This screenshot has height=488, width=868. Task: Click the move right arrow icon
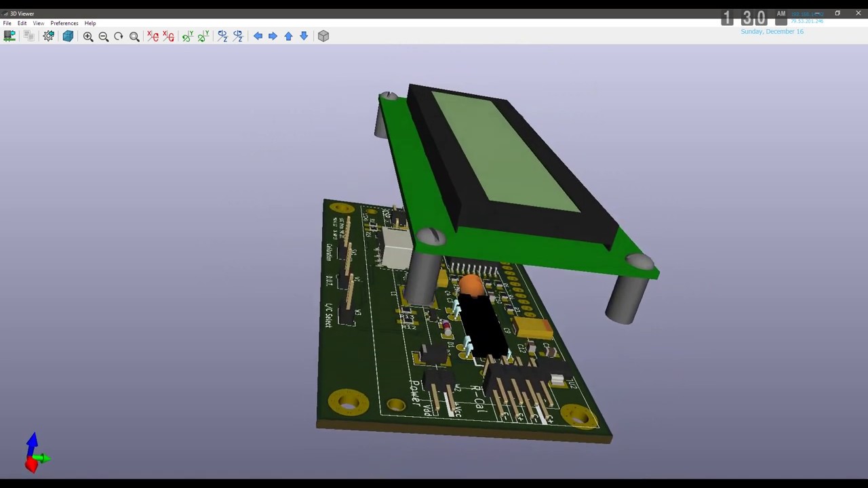click(273, 36)
